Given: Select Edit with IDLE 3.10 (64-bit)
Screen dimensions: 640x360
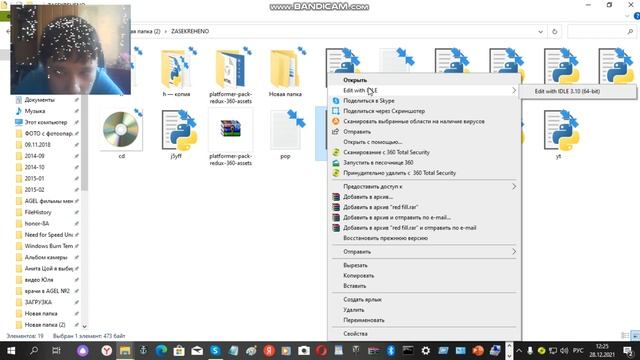Looking at the screenshot, I should [567, 91].
